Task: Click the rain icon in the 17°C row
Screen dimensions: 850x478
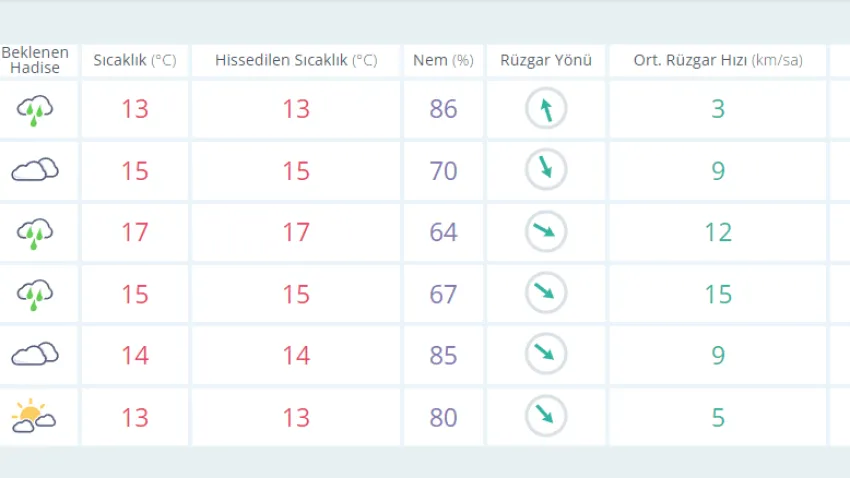Action: [x=35, y=233]
